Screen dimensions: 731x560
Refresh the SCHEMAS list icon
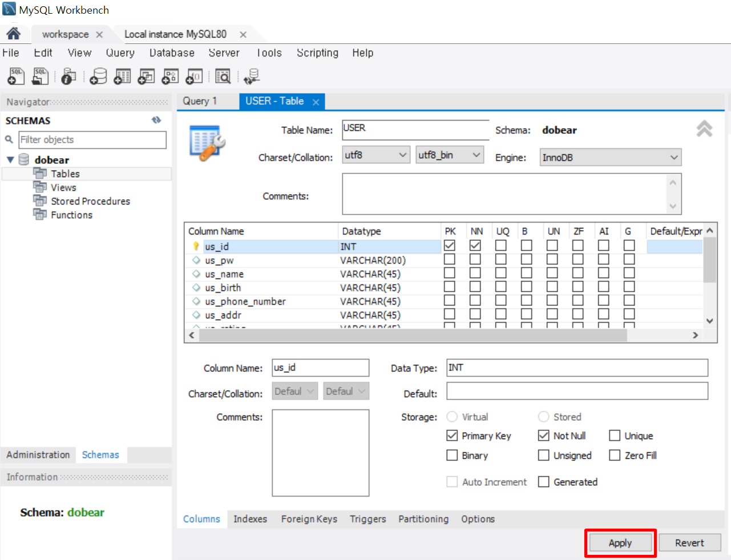[x=156, y=120]
